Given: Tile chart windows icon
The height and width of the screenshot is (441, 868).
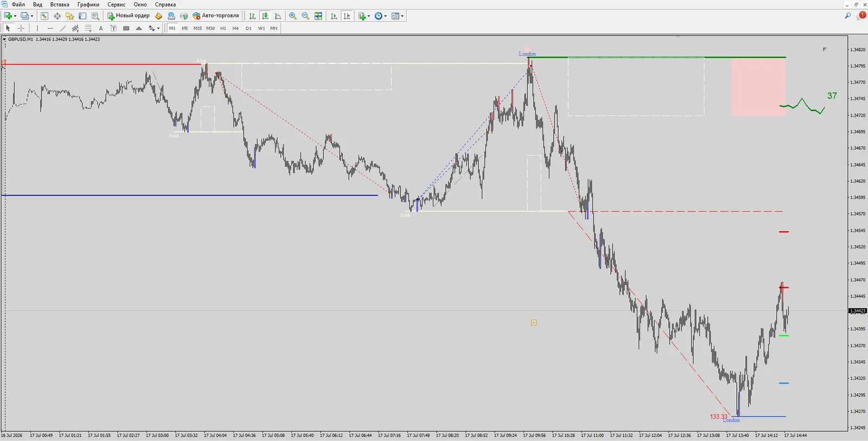Looking at the screenshot, I should click(318, 16).
